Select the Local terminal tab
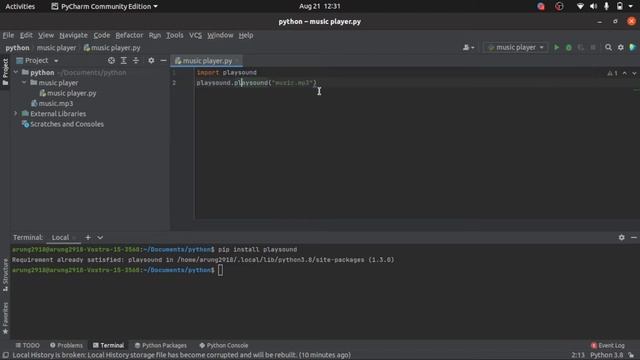The image size is (640, 360). tap(60, 237)
